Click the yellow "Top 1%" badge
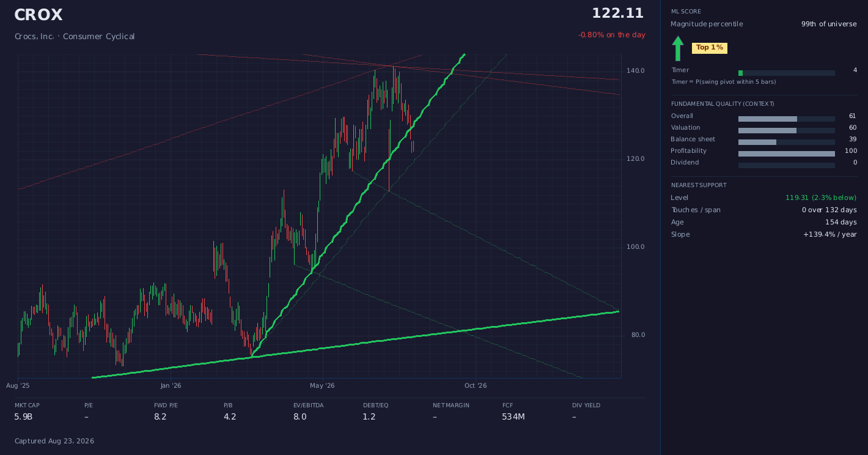Image resolution: width=868 pixels, height=455 pixels. (710, 48)
